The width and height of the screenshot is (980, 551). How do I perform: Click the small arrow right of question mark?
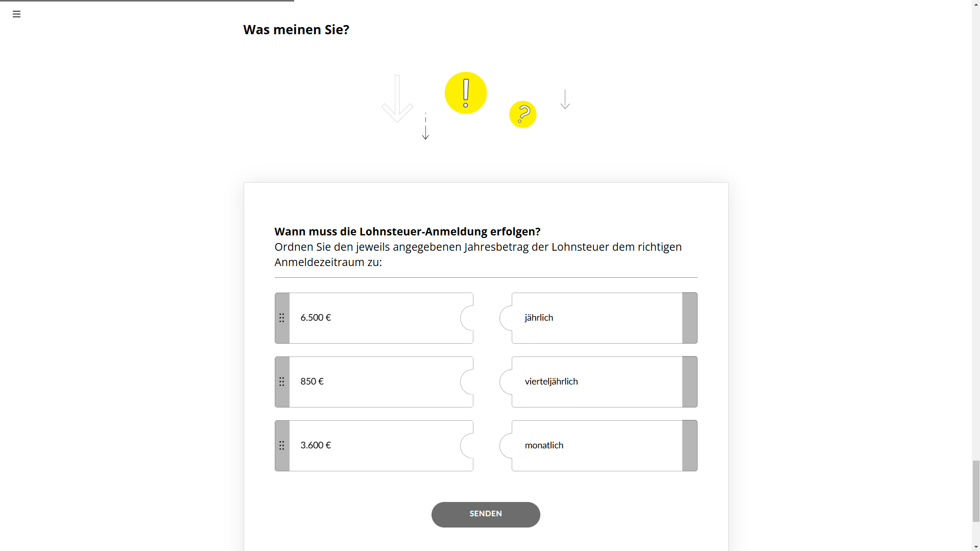[x=565, y=99]
